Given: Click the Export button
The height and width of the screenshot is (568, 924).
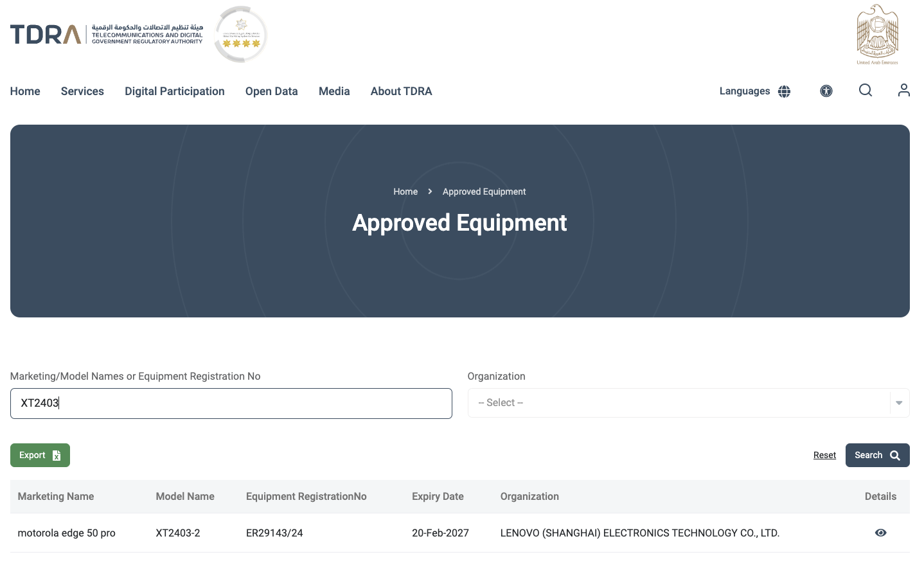Looking at the screenshot, I should [x=40, y=455].
